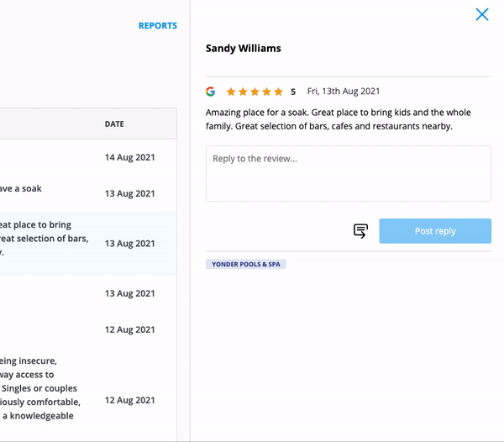
Task: Click the five-star rating in review
Action: coord(255,92)
